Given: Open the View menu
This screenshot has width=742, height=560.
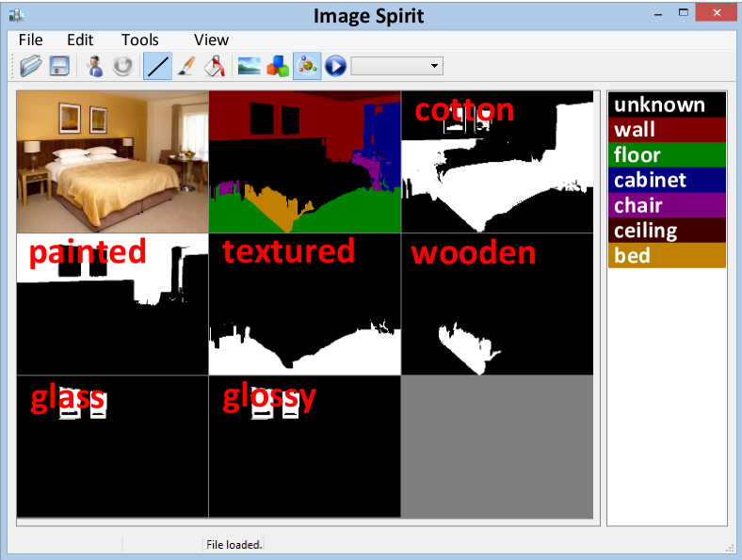Looking at the screenshot, I should tap(211, 40).
